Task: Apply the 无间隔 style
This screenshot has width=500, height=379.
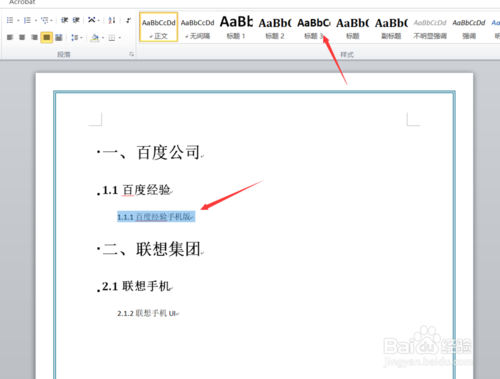Action: pos(197,27)
